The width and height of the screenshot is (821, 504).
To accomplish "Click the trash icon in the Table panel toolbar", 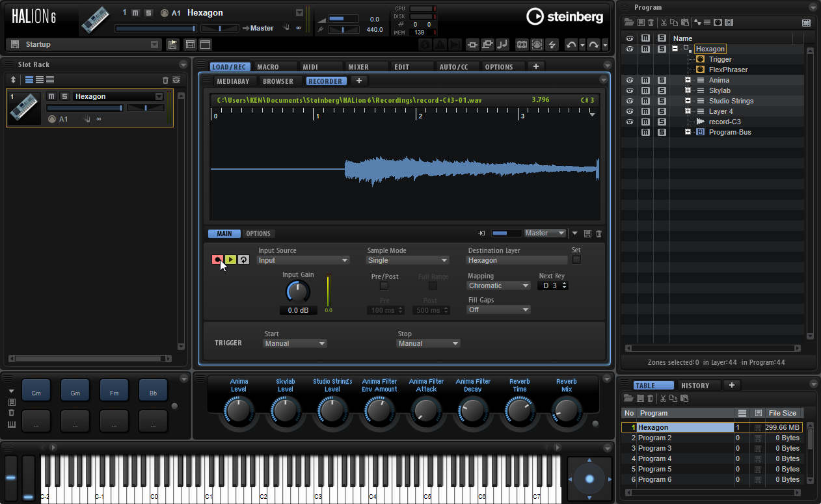I will coord(650,398).
